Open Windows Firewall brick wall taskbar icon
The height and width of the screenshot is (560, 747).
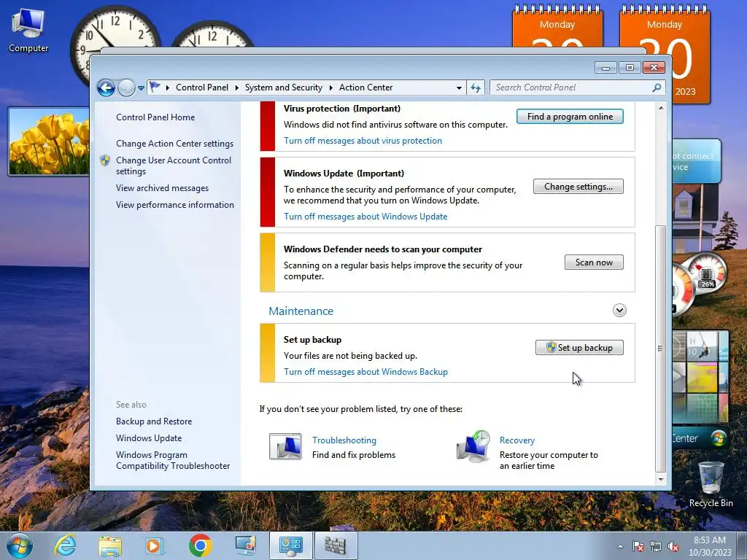(336, 545)
